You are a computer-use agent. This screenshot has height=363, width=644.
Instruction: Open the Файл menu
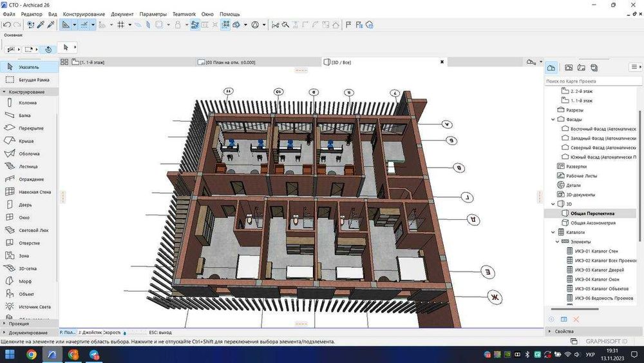[8, 14]
